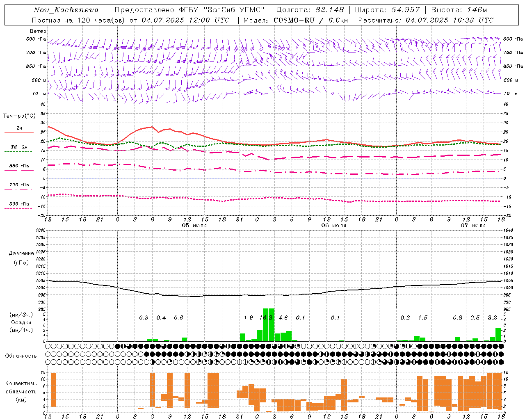Click the 'Давление' pressure panel label
Viewport: 525px width, 420px height.
22,253
